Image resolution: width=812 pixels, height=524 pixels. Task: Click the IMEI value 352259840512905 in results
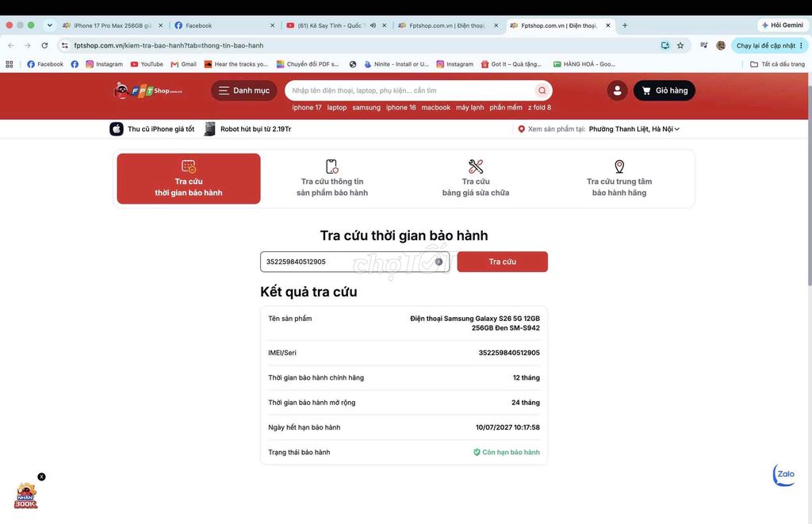point(509,353)
